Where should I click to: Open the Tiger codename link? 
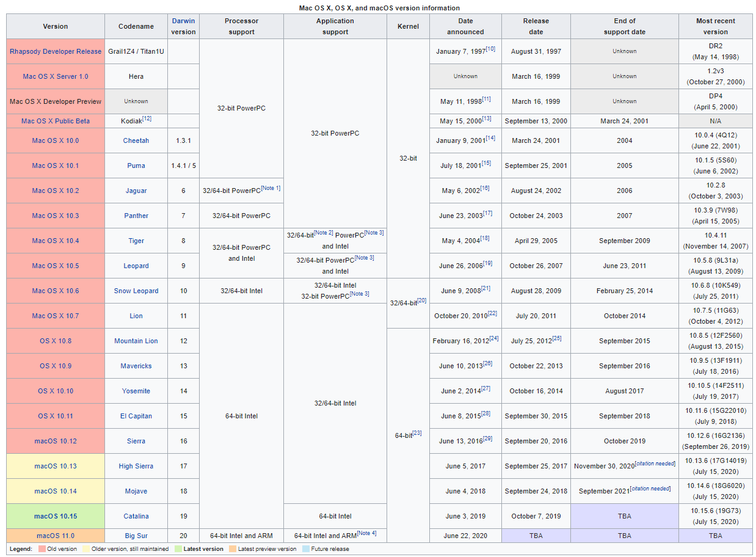[x=136, y=241]
